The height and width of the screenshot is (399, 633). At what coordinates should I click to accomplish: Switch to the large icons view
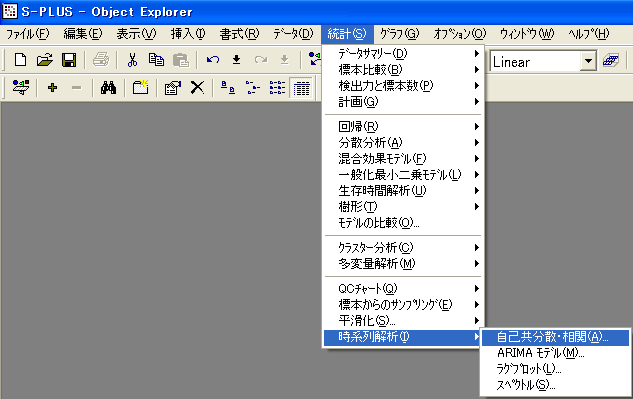tap(228, 87)
